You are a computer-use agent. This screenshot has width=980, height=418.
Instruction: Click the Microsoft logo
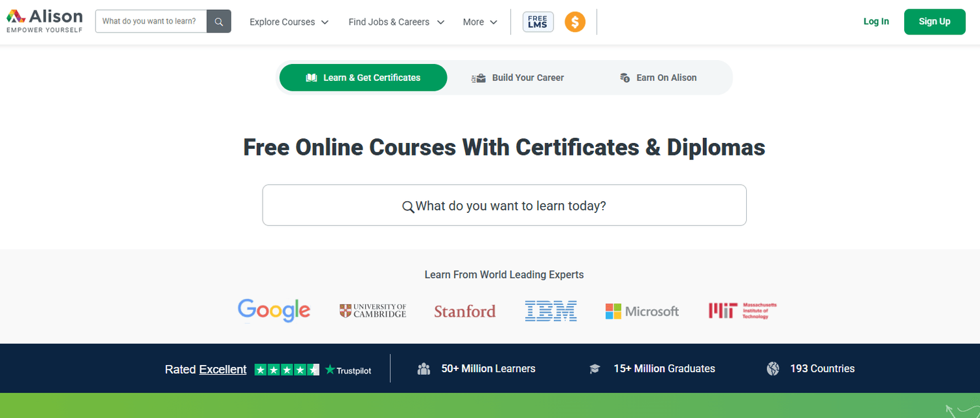tap(642, 312)
